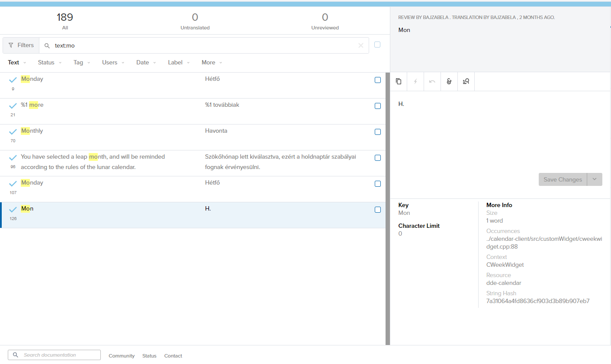Select the checkbox for '%1 további­ak' row
The width and height of the screenshot is (611, 364).
click(378, 106)
